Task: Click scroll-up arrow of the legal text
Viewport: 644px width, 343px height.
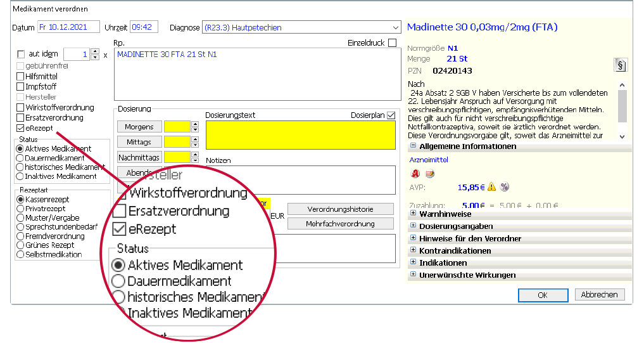Action: tap(622, 85)
